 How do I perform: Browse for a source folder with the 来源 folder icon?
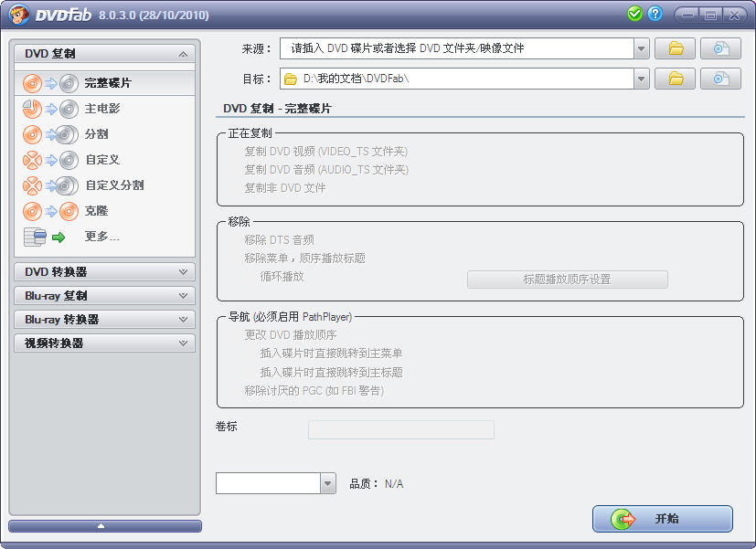pyautogui.click(x=676, y=48)
